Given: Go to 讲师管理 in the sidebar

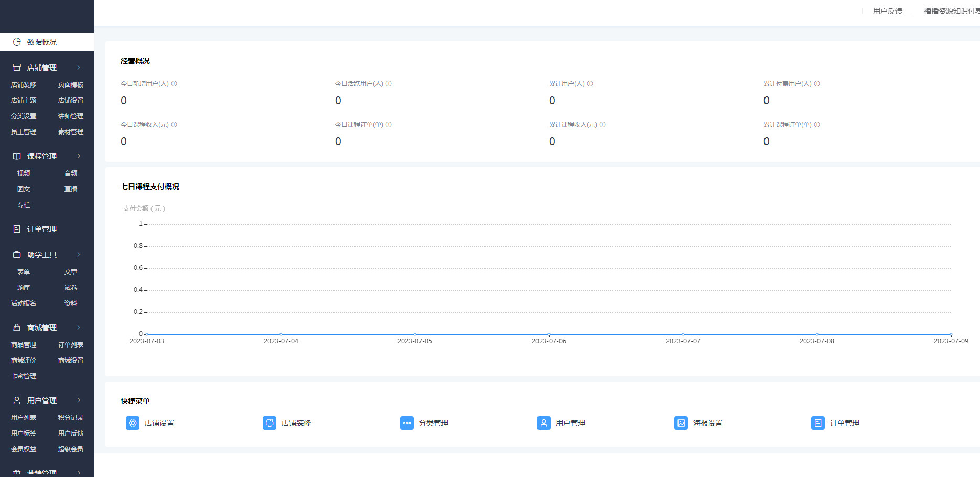Looking at the screenshot, I should [71, 116].
